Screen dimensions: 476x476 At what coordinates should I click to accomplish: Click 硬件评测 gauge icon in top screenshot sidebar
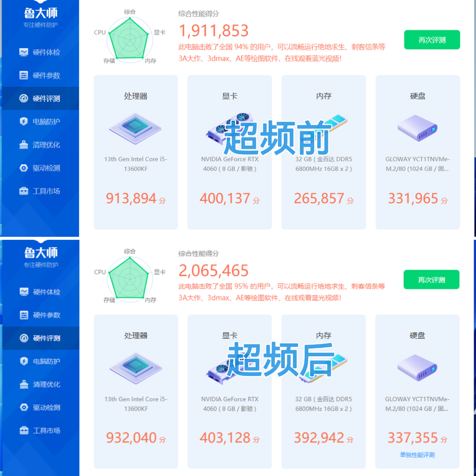(23, 98)
